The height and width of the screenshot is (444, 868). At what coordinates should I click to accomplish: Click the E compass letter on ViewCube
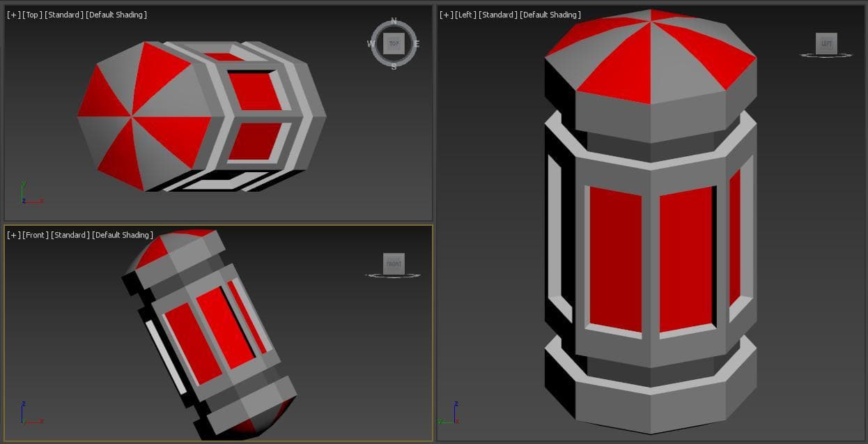point(417,44)
